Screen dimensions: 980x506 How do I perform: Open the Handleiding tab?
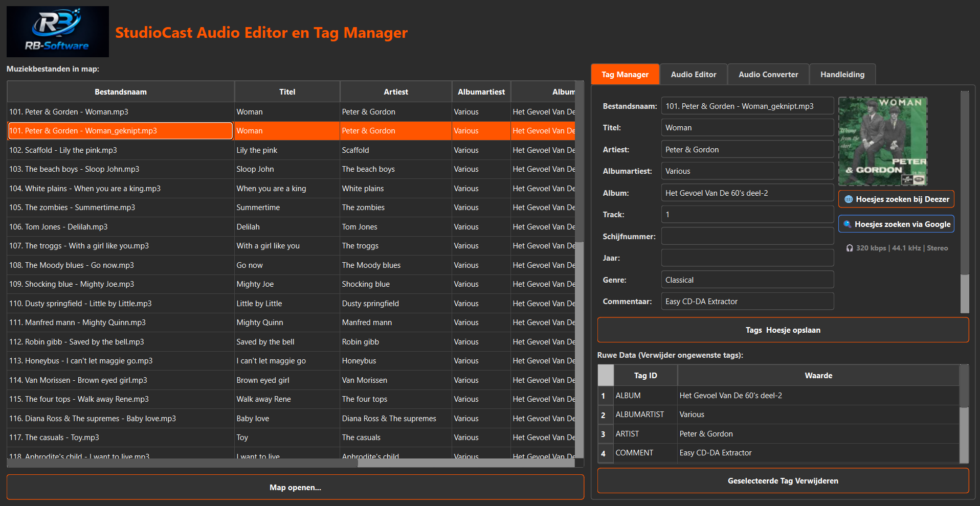[x=842, y=75]
